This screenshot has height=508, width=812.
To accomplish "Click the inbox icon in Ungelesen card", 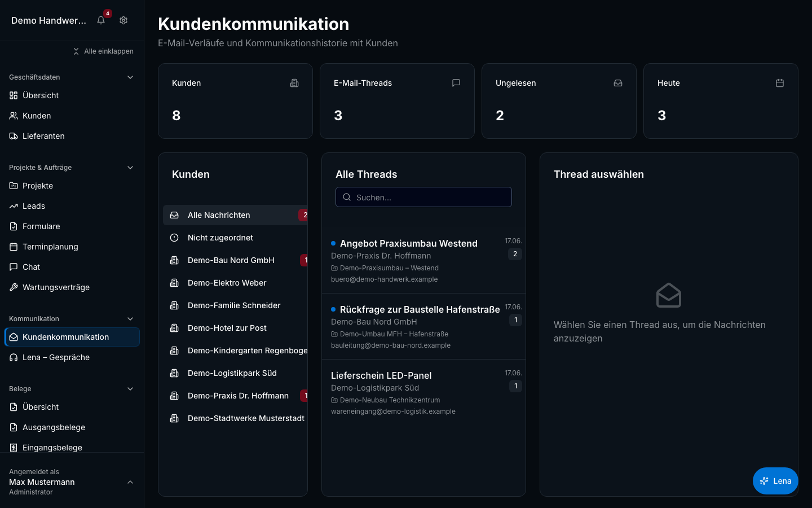I will [618, 83].
